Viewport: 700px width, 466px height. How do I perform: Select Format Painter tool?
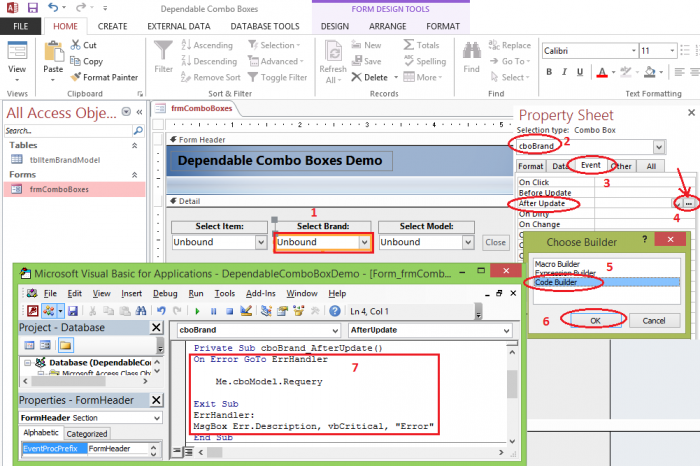(104, 77)
